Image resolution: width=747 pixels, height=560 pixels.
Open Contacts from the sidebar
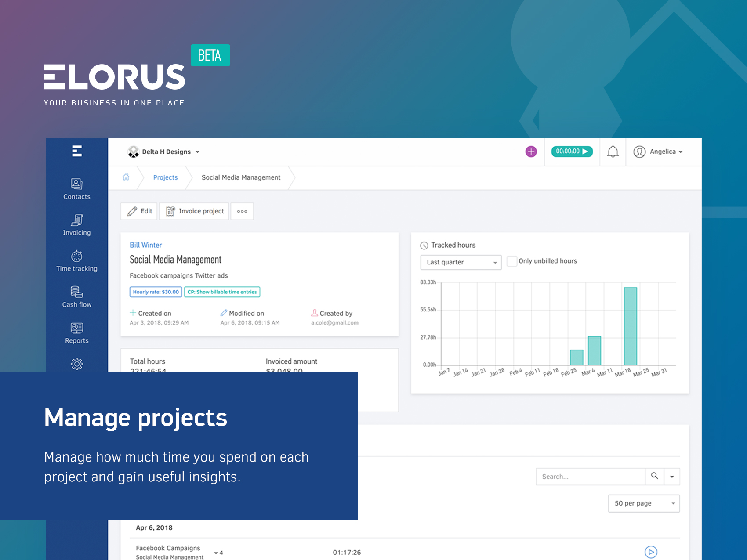[x=77, y=189]
